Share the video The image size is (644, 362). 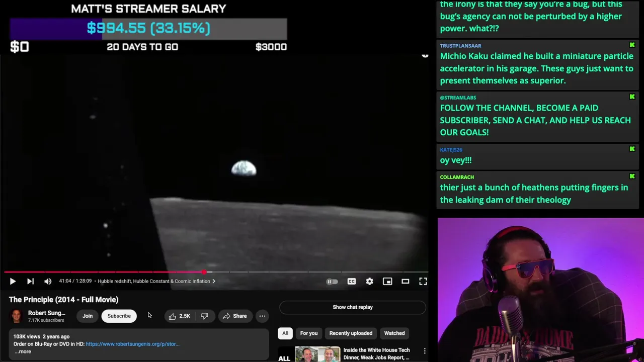pos(234,316)
